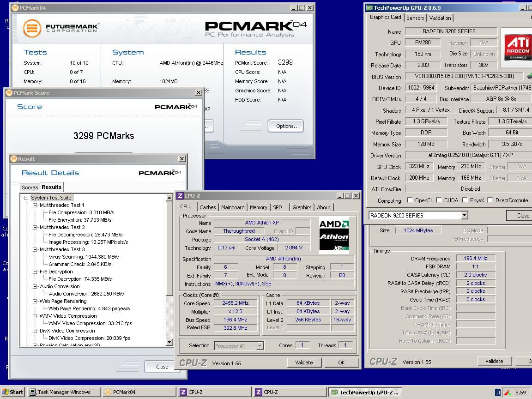Click Validate in the front CPU-Z window

click(x=304, y=363)
